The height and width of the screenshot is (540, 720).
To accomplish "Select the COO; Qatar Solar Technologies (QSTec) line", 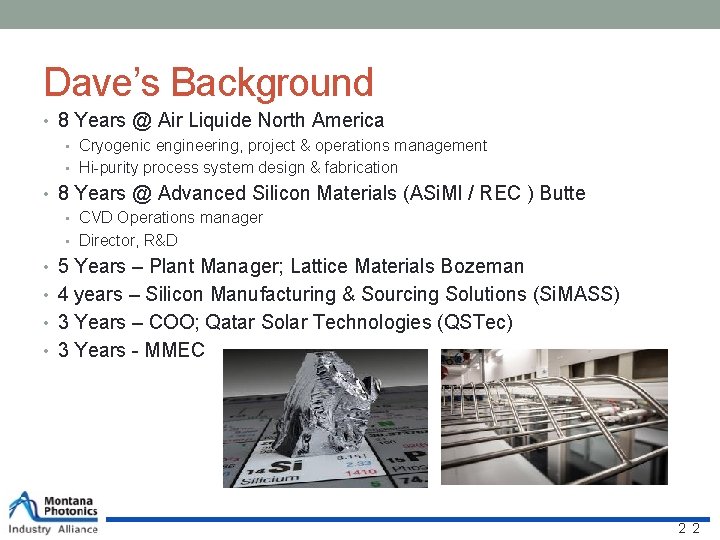I will tap(285, 322).
